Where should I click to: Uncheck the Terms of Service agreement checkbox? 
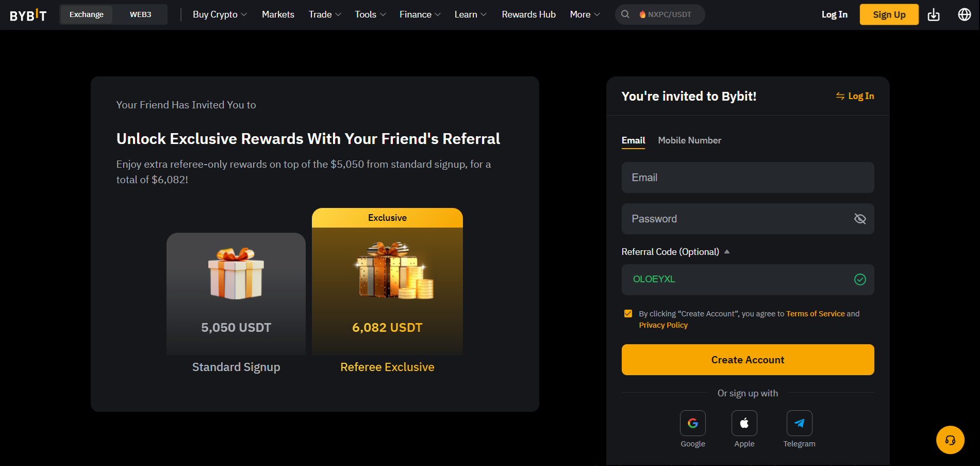pyautogui.click(x=628, y=314)
